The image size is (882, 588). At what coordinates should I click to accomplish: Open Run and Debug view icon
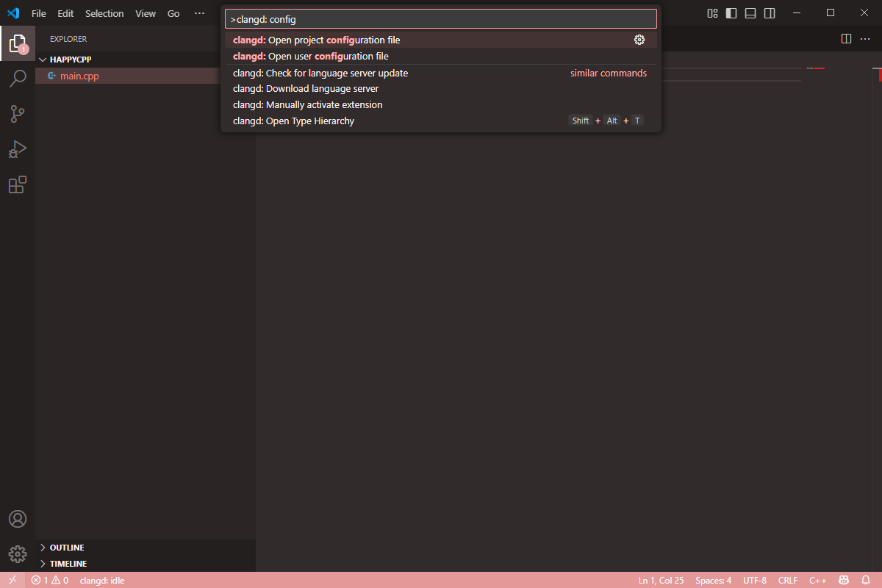pyautogui.click(x=18, y=149)
